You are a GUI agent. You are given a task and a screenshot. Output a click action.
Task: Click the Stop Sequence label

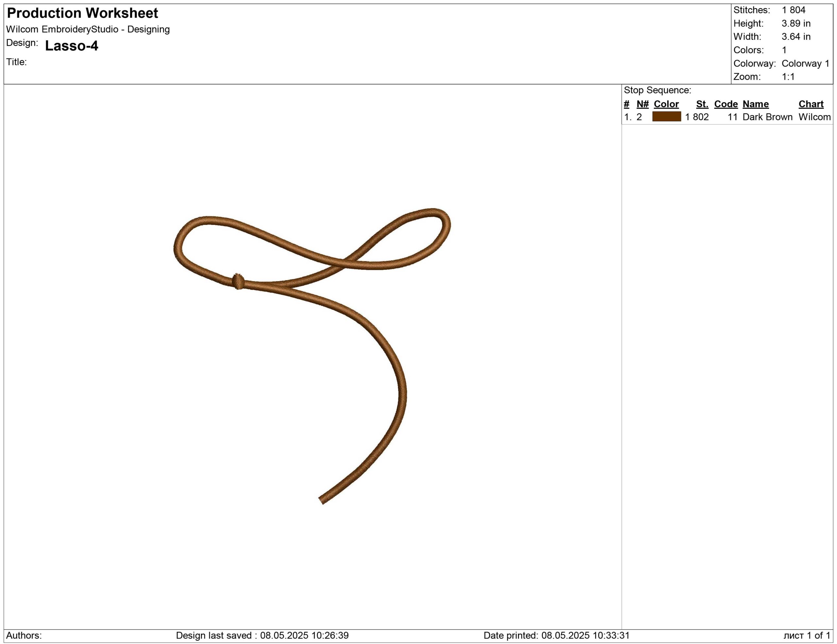click(657, 91)
